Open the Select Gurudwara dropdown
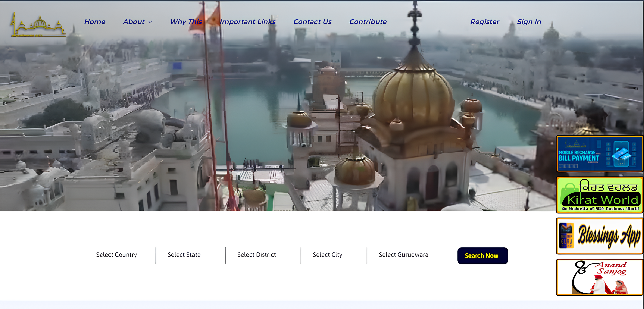The width and height of the screenshot is (644, 309). pyautogui.click(x=403, y=255)
